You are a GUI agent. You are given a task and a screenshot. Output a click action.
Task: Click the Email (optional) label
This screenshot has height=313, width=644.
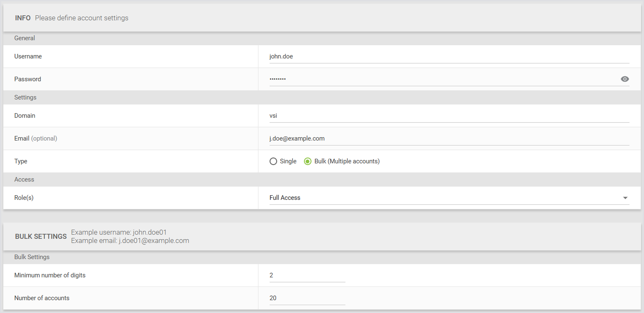(x=36, y=138)
